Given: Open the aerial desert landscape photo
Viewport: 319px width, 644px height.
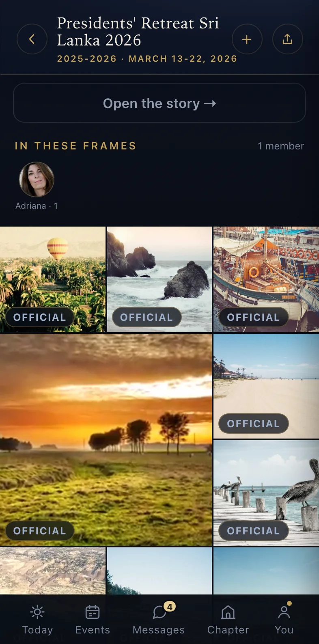Looking at the screenshot, I should pos(53,571).
